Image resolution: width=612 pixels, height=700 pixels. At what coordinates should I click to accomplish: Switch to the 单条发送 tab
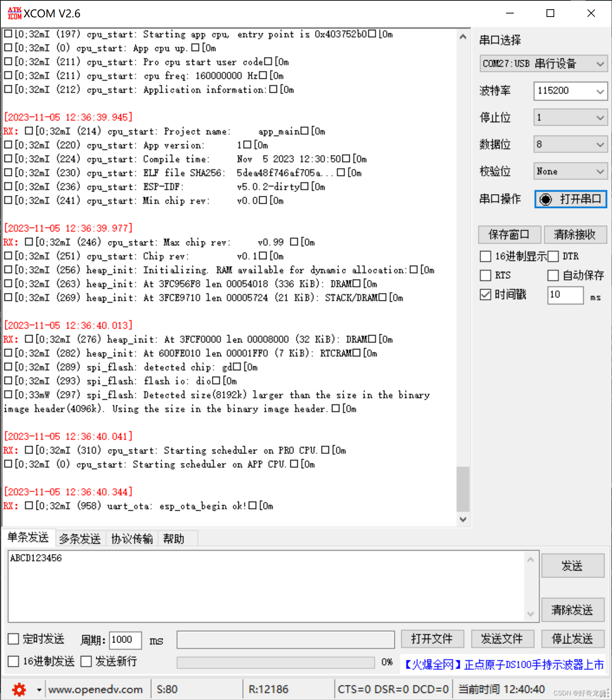pos(28,537)
